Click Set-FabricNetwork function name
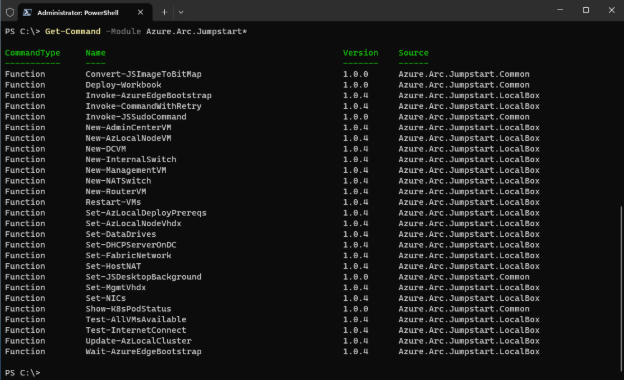624x380 pixels. point(128,255)
